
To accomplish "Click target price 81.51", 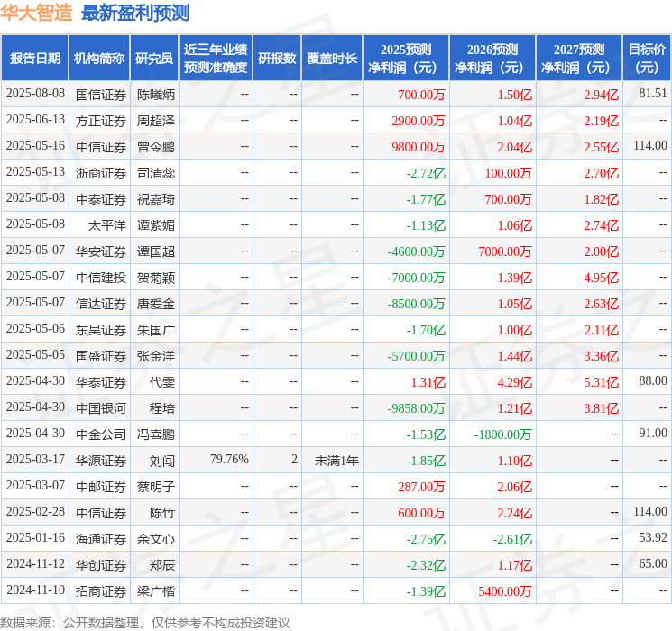I will click(x=653, y=94).
